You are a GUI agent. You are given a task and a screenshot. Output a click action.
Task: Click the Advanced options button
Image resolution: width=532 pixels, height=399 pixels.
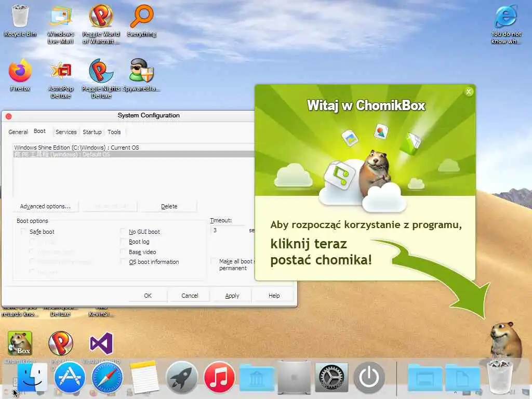(x=45, y=206)
